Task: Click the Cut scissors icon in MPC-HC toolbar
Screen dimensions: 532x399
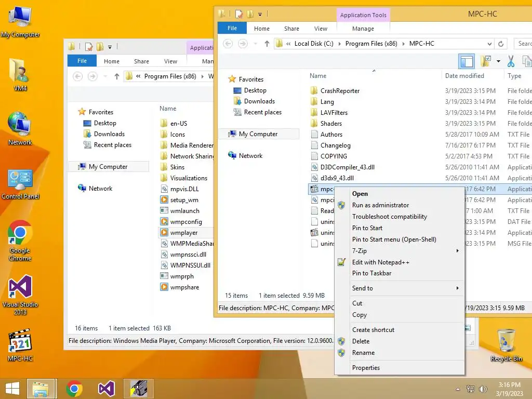Action: point(511,61)
